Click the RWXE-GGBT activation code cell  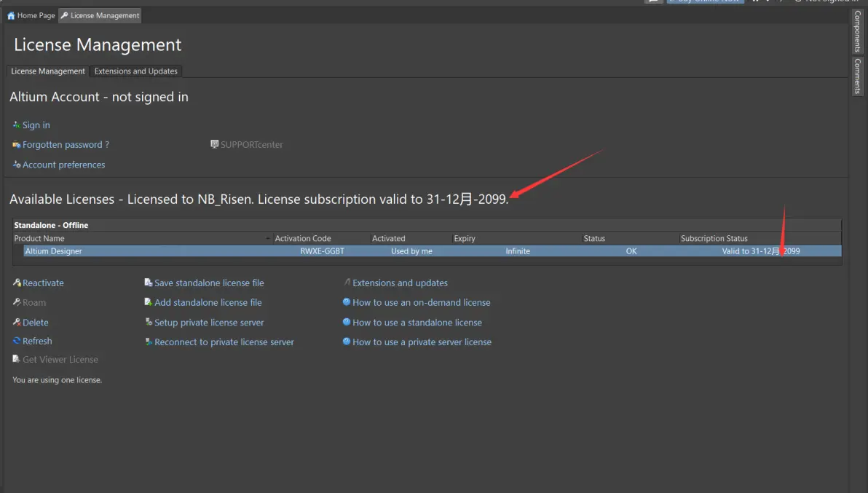322,251
